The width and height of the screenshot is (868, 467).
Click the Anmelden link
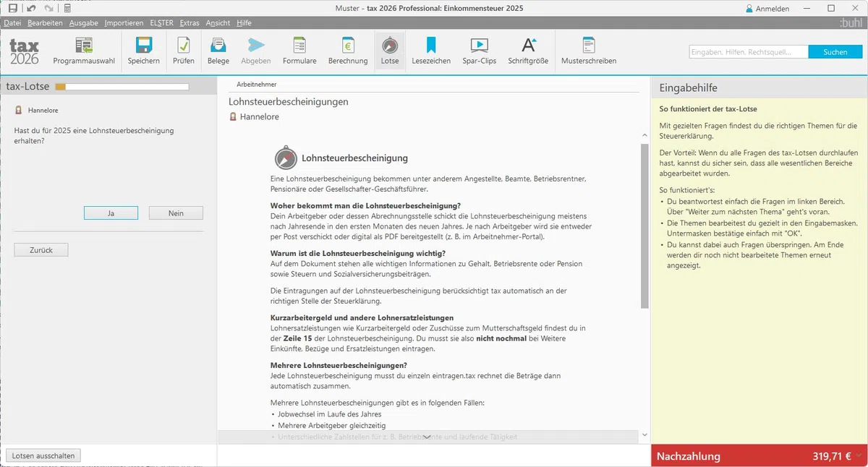773,9
